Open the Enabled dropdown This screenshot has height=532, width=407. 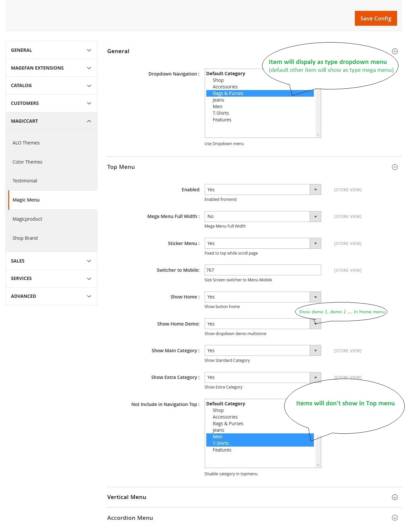262,190
